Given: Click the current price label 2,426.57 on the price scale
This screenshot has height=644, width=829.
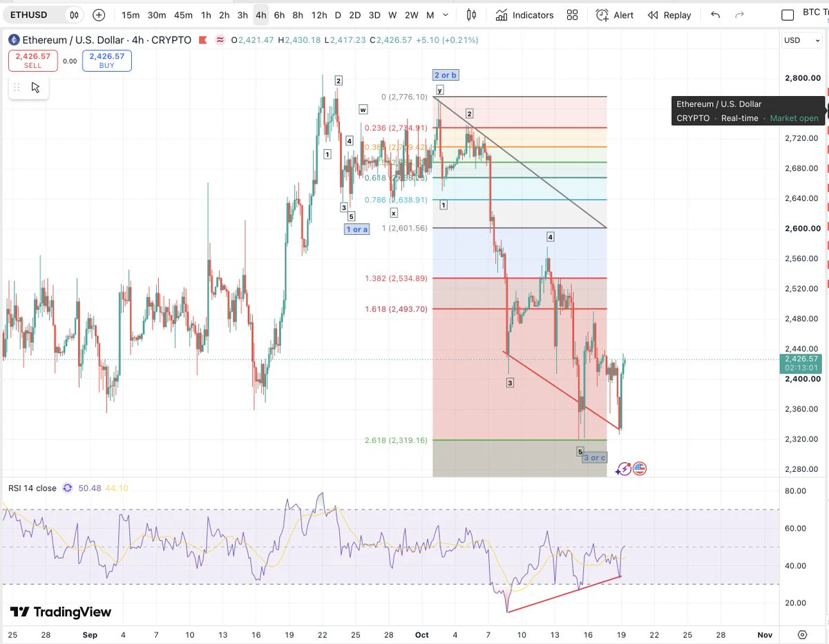Looking at the screenshot, I should (x=801, y=359).
